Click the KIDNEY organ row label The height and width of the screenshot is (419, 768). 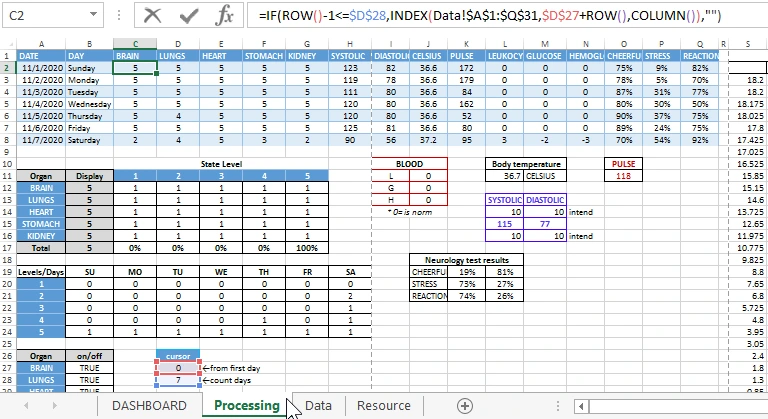click(x=41, y=236)
